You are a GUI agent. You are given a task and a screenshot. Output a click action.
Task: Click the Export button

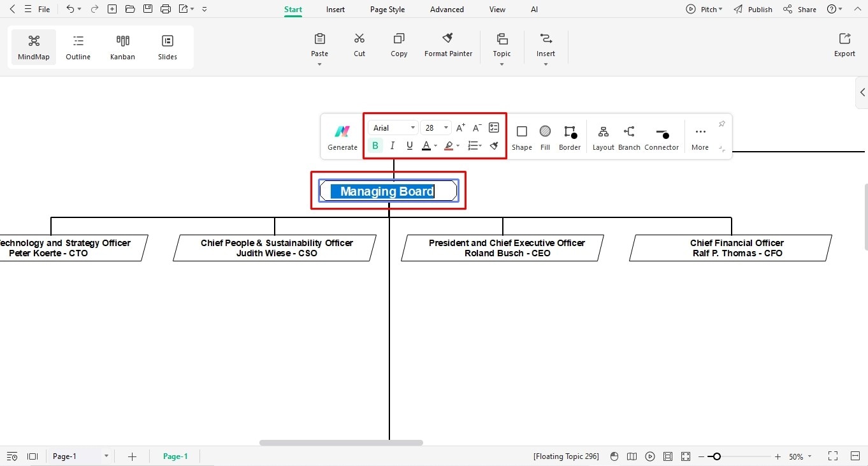click(844, 45)
